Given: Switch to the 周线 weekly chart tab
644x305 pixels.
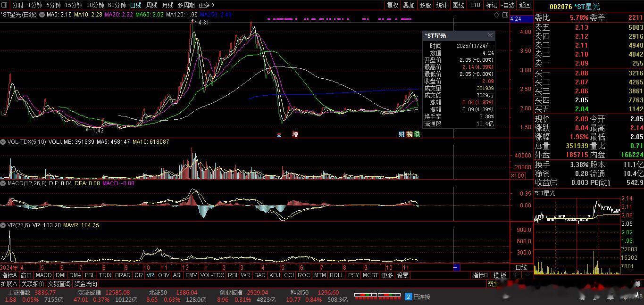Looking at the screenshot, I should pyautogui.click(x=151, y=5).
